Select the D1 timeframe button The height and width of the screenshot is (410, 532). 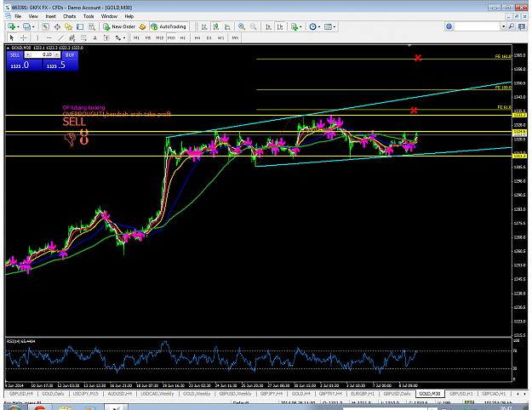tap(209, 37)
